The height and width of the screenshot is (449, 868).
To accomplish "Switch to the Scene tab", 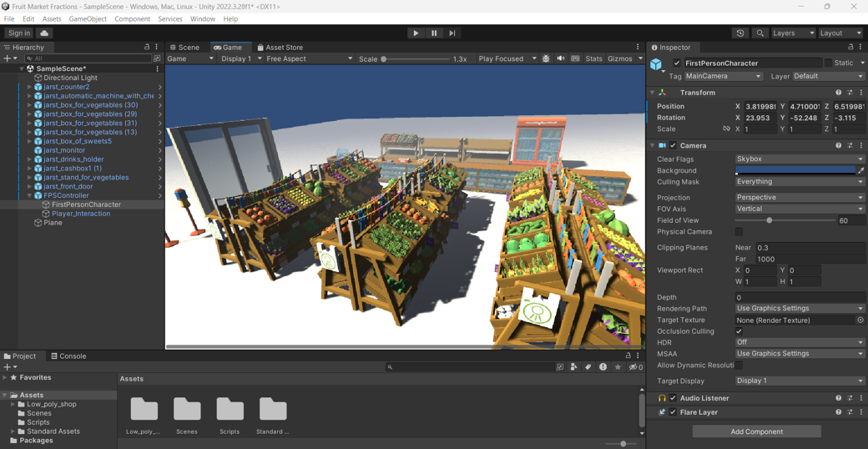I will tap(184, 48).
